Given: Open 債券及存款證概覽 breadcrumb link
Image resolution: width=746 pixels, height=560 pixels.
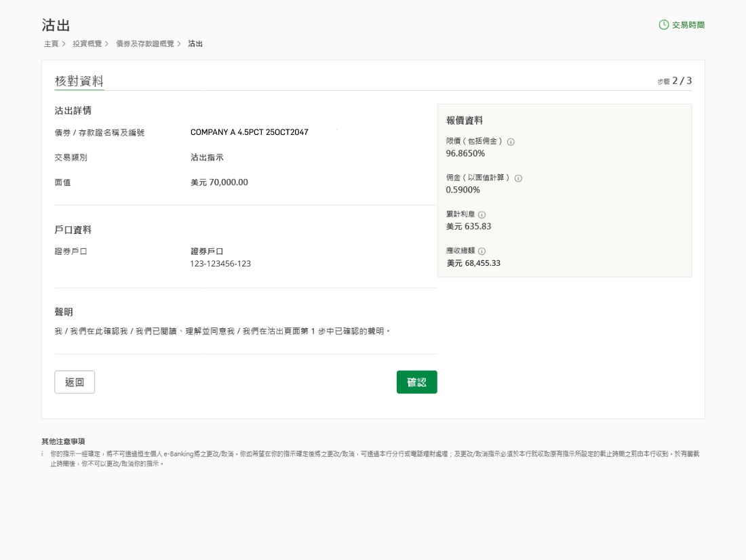Looking at the screenshot, I should point(145,43).
